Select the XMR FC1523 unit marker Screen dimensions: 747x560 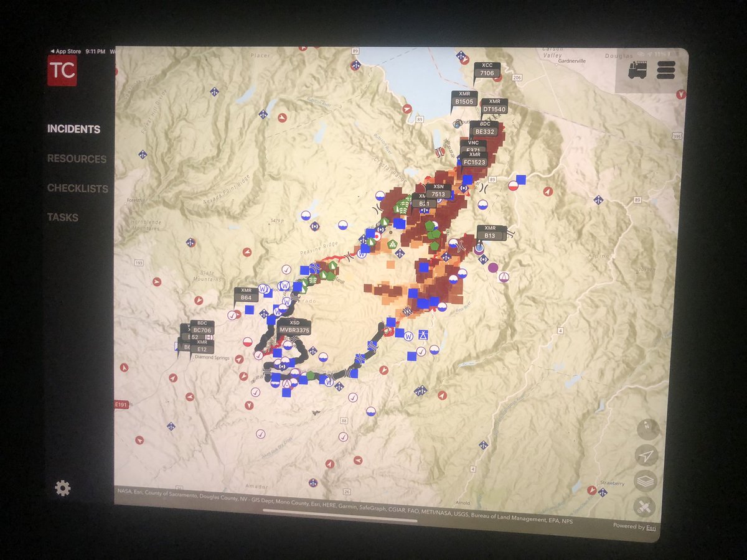(475, 158)
